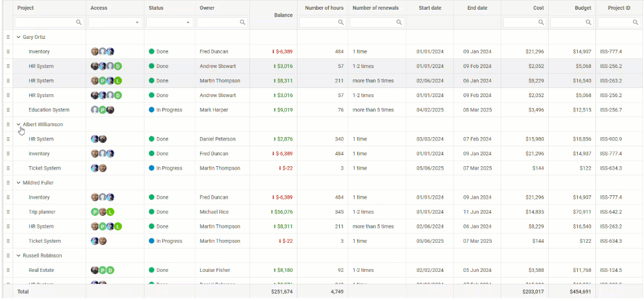The height and width of the screenshot is (301, 644).
Task: Click access avatars in Real Estate row
Action: (102, 270)
